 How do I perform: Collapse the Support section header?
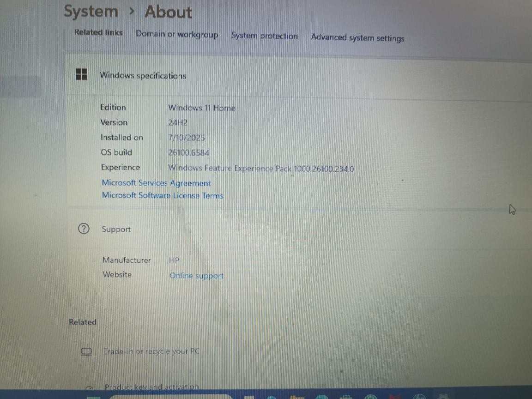click(299, 230)
